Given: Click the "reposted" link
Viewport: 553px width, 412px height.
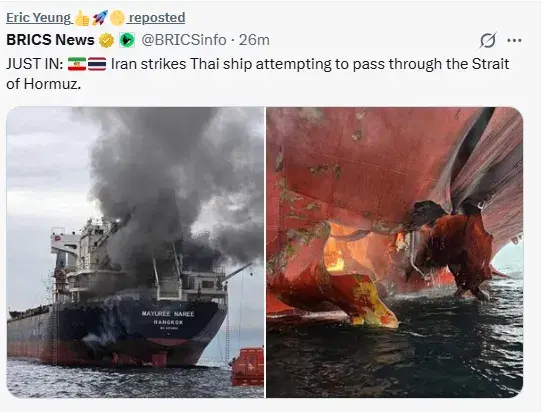Looking at the screenshot, I should pos(157,18).
